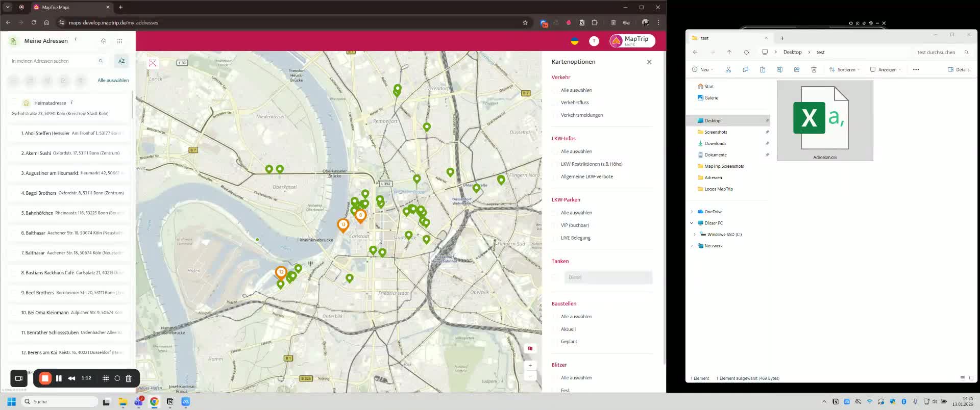Open a new Chrome tab
Viewport: 980px width, 410px height.
[x=120, y=7]
